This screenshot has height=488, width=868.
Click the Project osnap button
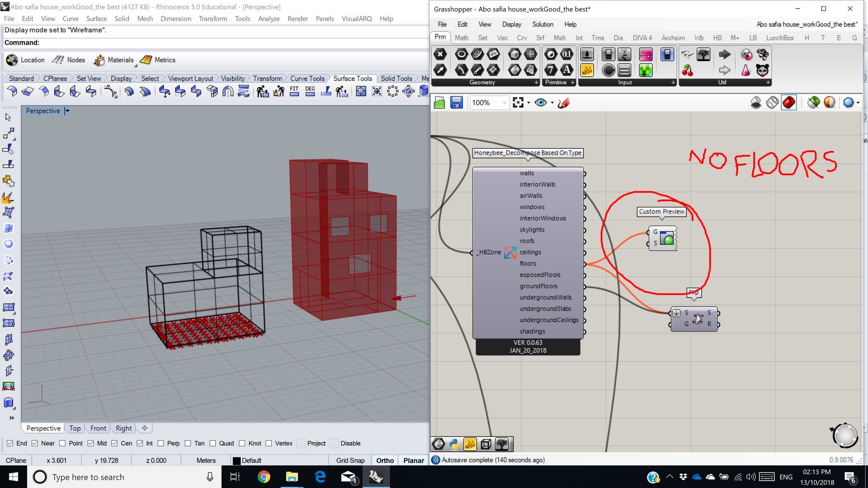312,443
